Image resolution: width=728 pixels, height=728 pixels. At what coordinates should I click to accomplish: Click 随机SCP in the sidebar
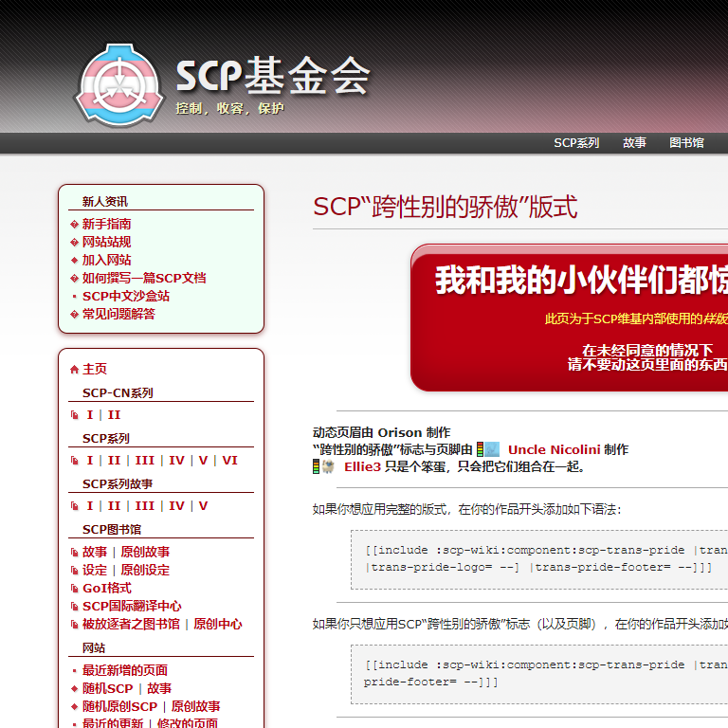point(107,689)
